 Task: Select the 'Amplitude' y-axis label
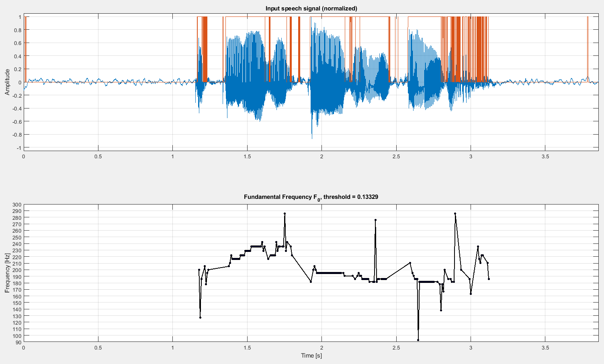pyautogui.click(x=7, y=82)
